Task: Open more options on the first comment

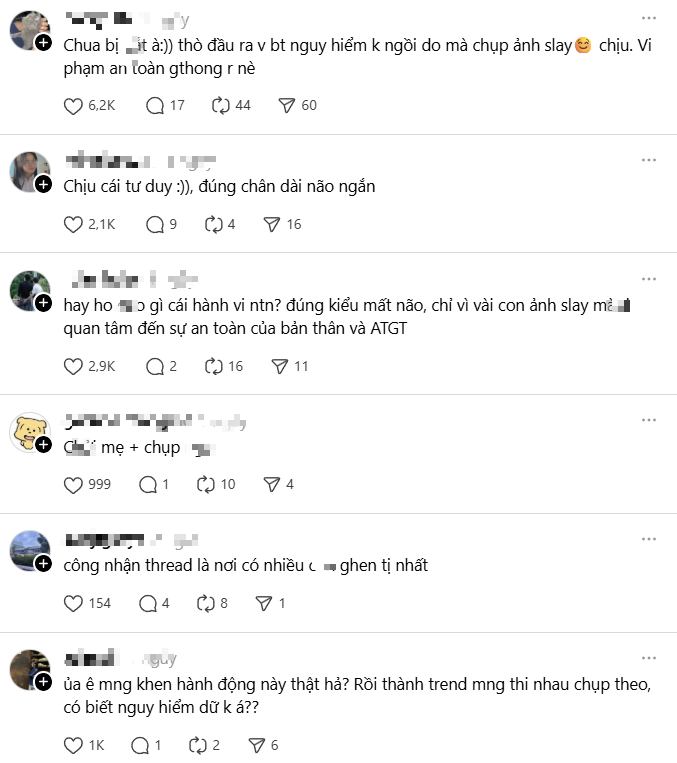Action: (x=649, y=20)
